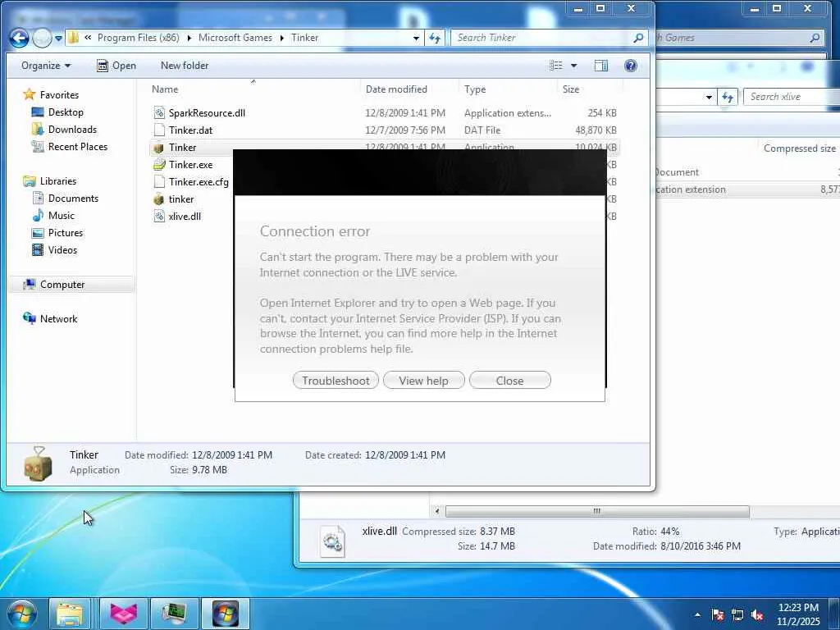Select the Tinker.exe file
The height and width of the screenshot is (630, 840).
coord(190,164)
